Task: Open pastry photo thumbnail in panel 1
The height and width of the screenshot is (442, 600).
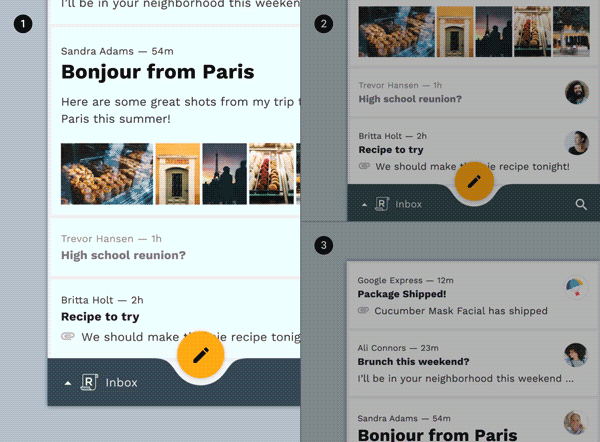Action: pos(107,174)
